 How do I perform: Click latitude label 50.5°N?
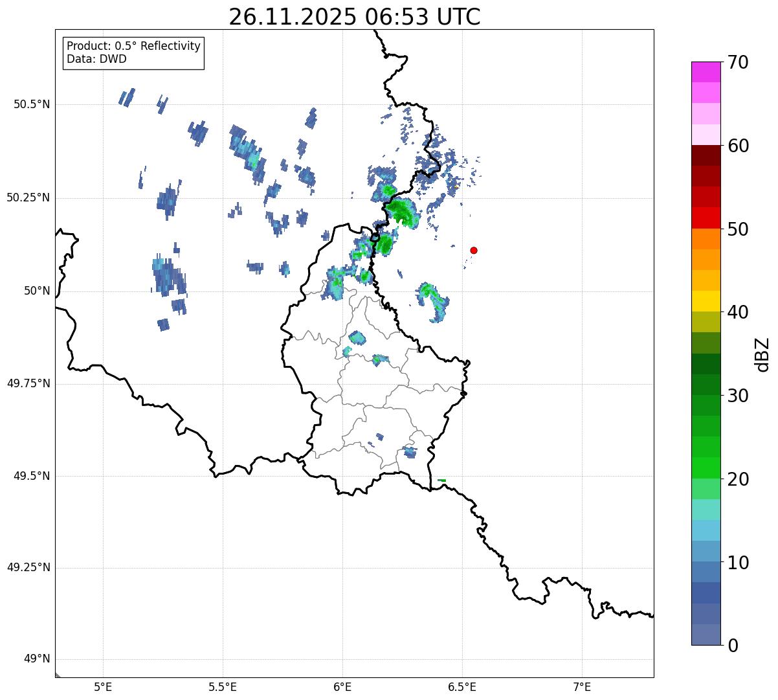coord(32,104)
